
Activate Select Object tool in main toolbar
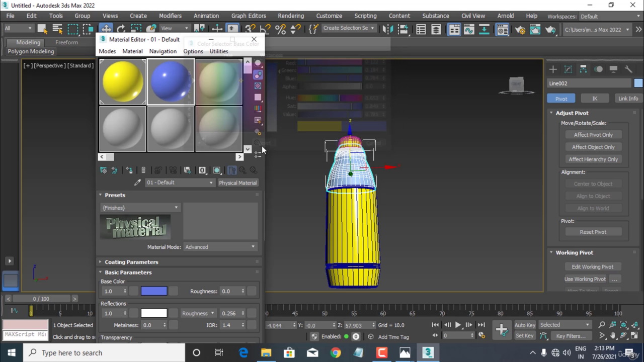42,29
